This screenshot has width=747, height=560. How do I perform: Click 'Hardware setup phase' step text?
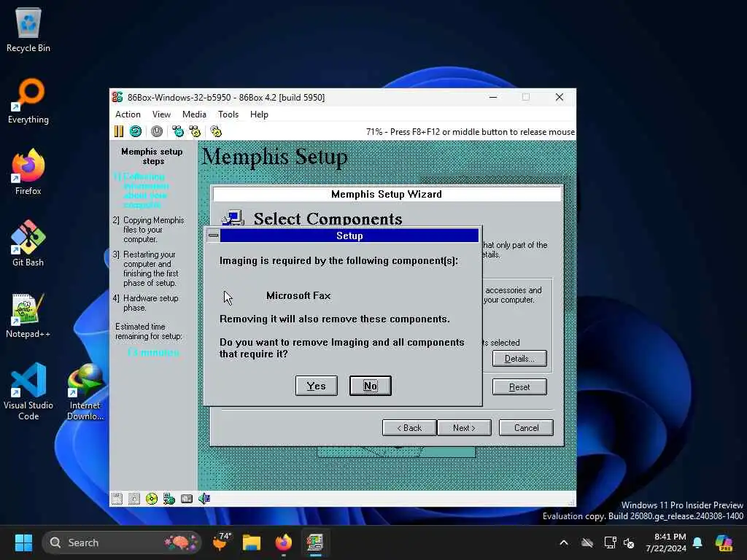pyautogui.click(x=150, y=303)
